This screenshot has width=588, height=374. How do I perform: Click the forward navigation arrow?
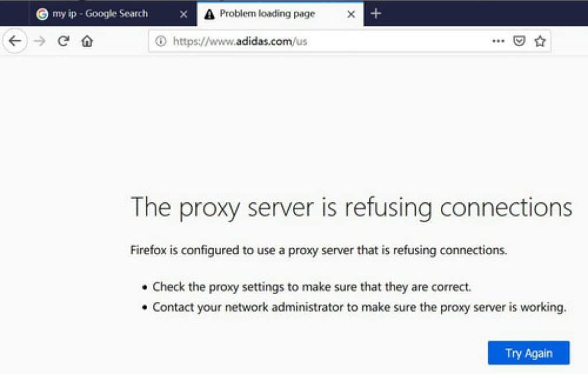pyautogui.click(x=40, y=41)
